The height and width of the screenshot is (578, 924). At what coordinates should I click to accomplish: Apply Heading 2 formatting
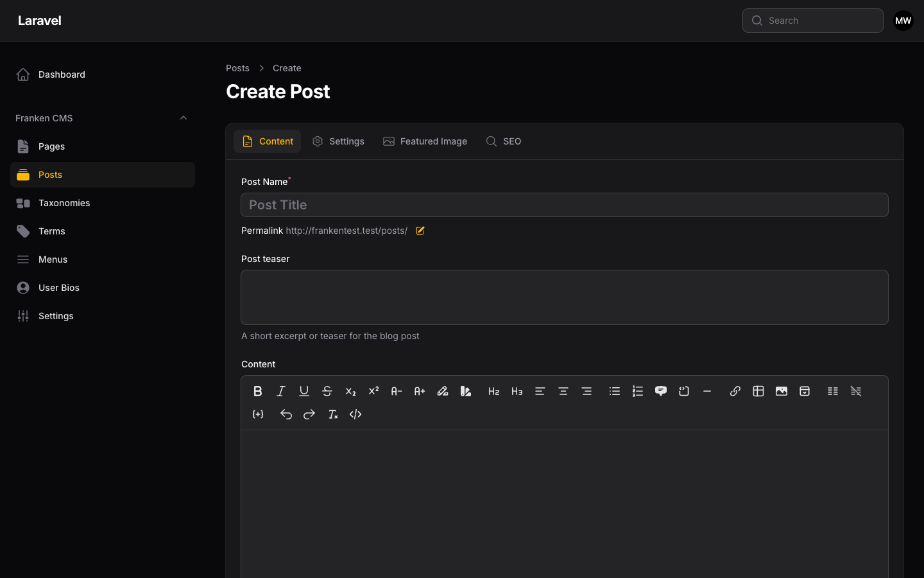coord(494,391)
